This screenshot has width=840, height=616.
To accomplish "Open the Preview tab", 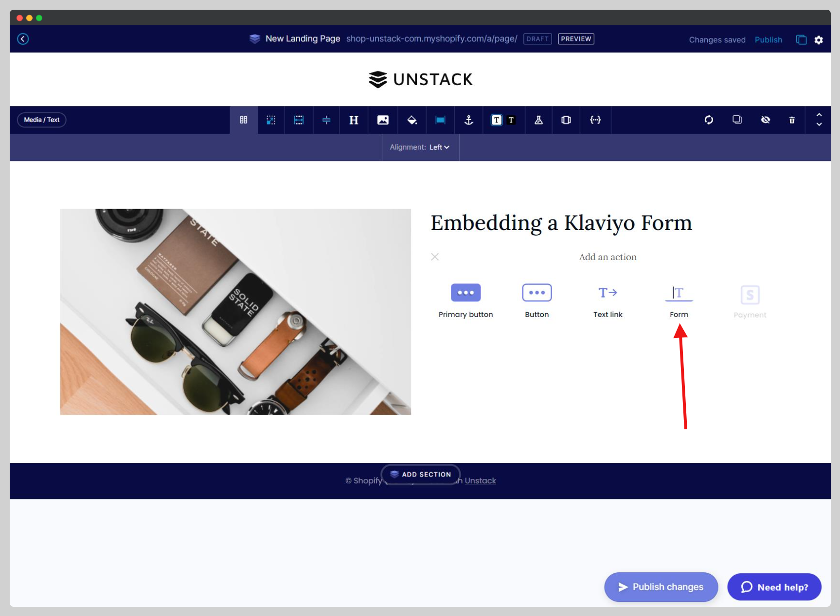I will click(x=576, y=39).
